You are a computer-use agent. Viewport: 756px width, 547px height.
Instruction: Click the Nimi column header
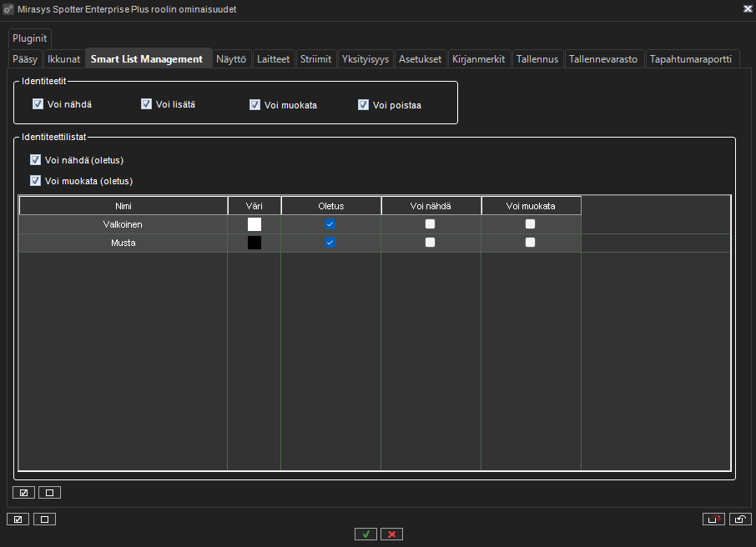(123, 206)
